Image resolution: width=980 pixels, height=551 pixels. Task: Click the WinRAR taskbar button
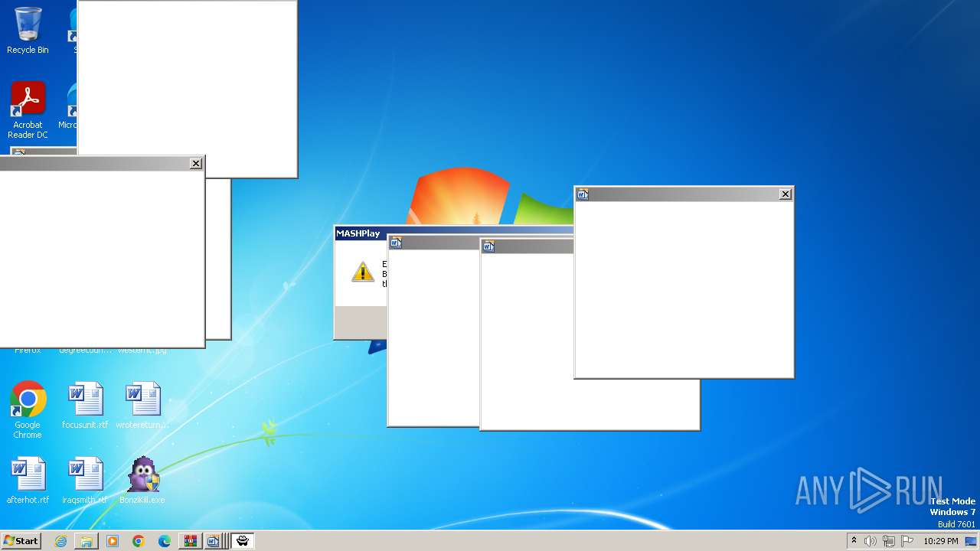pyautogui.click(x=191, y=541)
